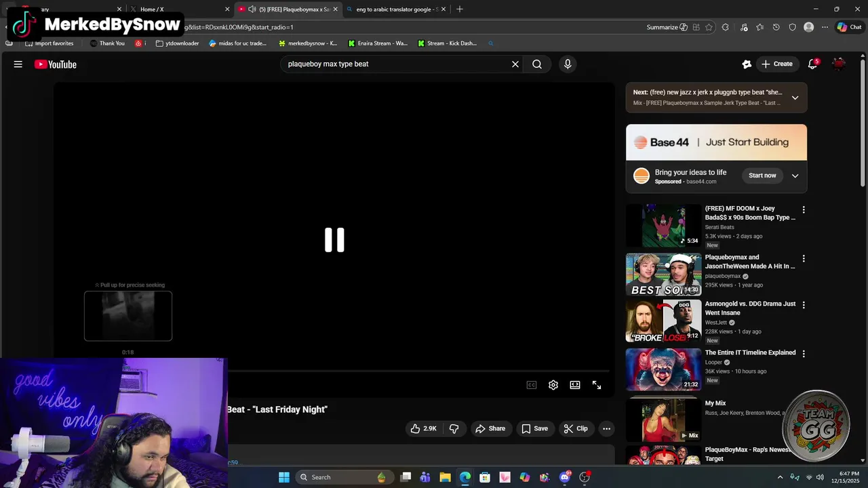Image resolution: width=868 pixels, height=488 pixels.
Task: Open player settings gear
Action: pyautogui.click(x=553, y=385)
